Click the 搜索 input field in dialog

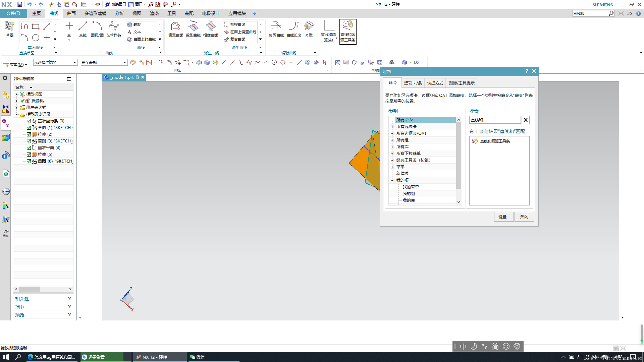pos(495,120)
